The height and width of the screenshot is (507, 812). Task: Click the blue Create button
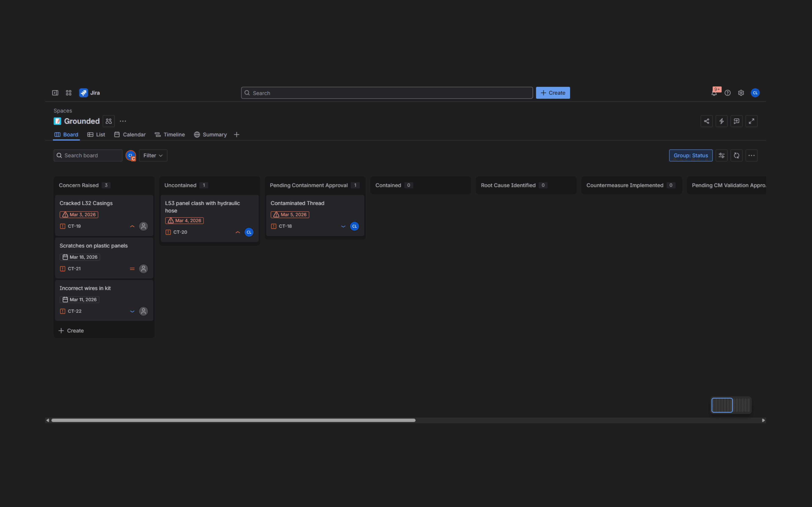pos(553,93)
